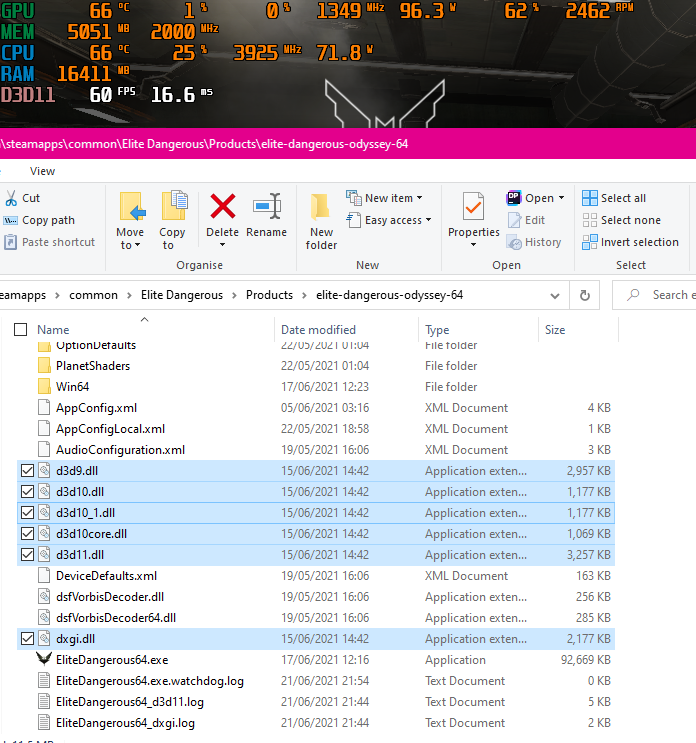Uncheck the d3d10core.dll checkbox

[27, 534]
